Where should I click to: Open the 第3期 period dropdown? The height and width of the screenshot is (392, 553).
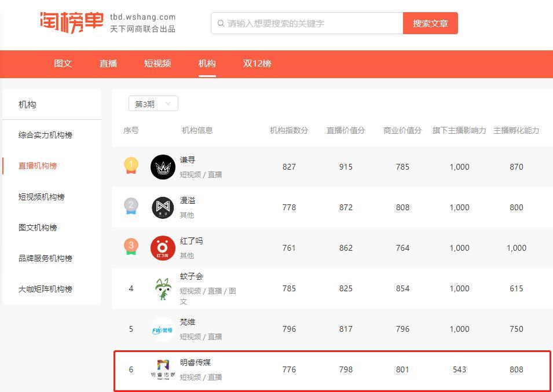click(x=153, y=104)
